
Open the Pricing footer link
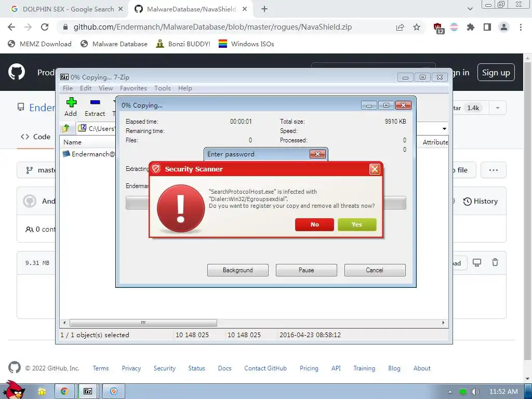point(309,368)
